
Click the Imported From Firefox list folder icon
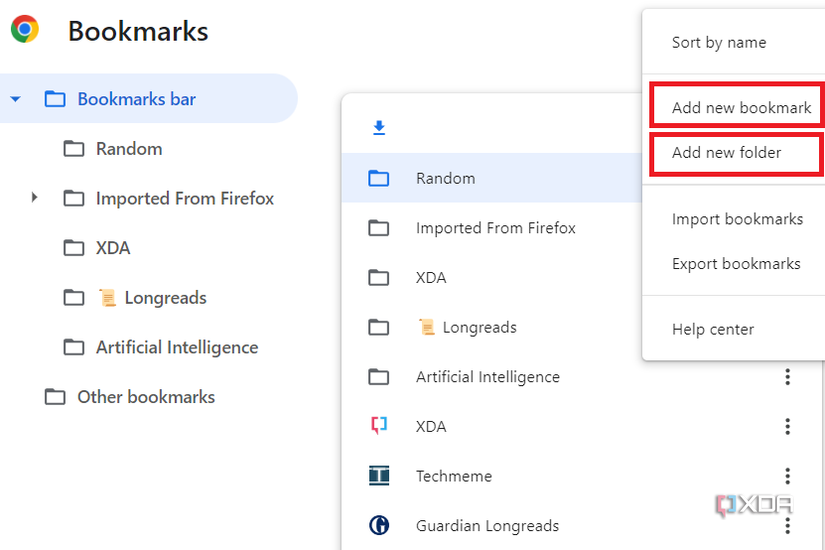coord(379,228)
